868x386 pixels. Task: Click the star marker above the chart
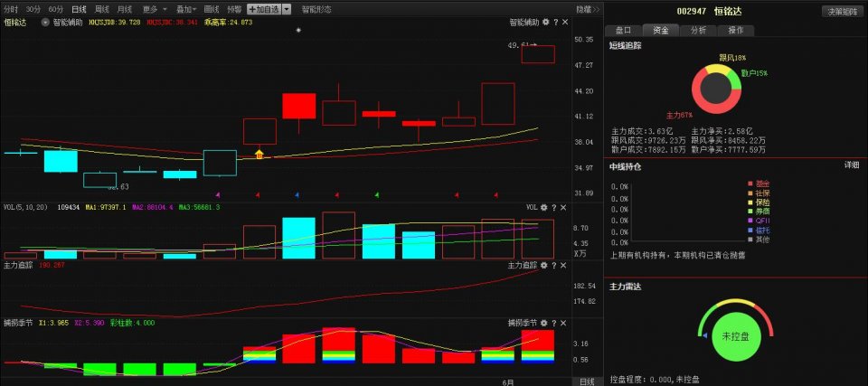tap(298, 30)
